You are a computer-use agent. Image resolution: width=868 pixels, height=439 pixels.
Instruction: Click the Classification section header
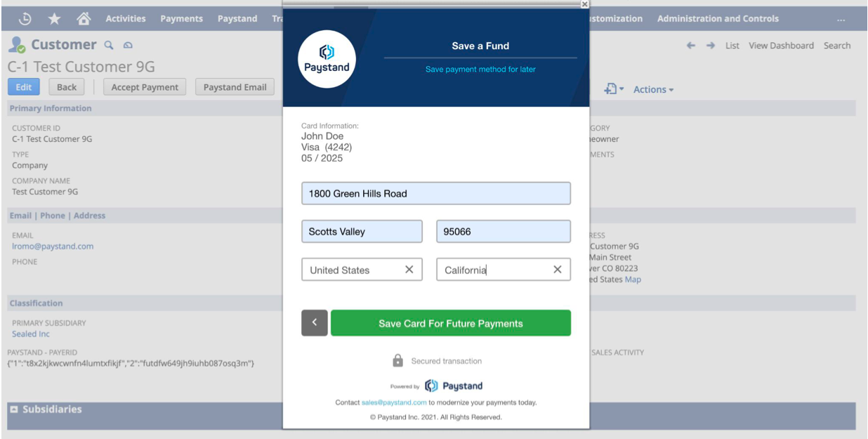pyautogui.click(x=36, y=303)
